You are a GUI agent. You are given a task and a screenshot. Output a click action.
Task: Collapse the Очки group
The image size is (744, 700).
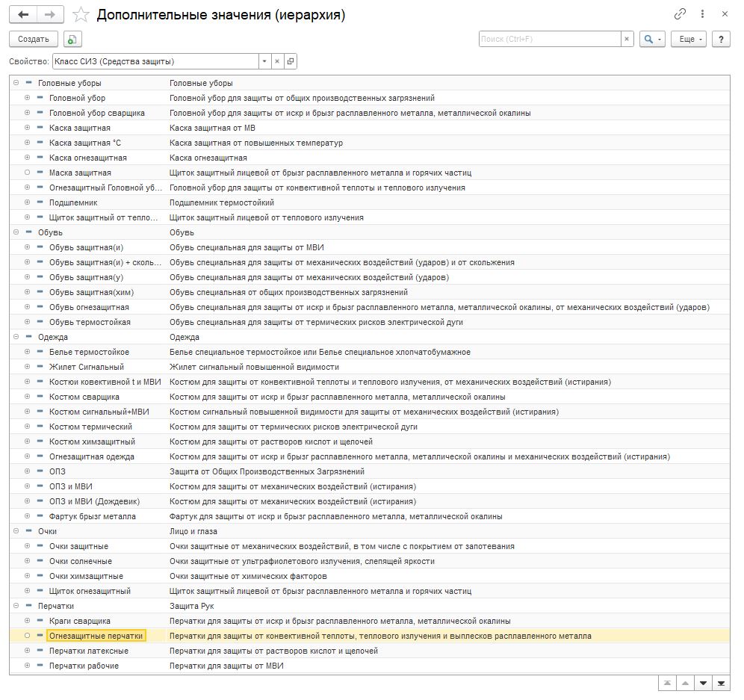click(16, 530)
